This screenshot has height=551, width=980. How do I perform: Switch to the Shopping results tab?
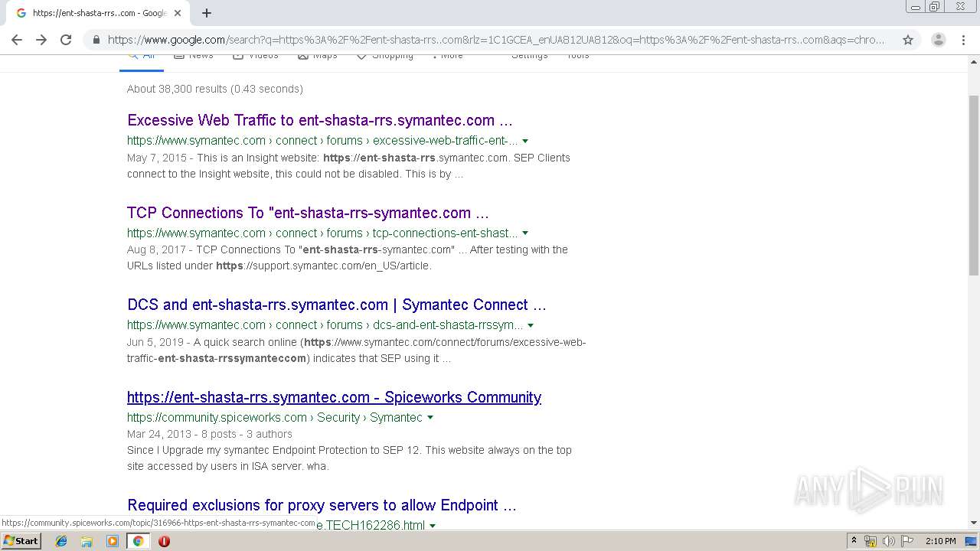[x=385, y=57]
